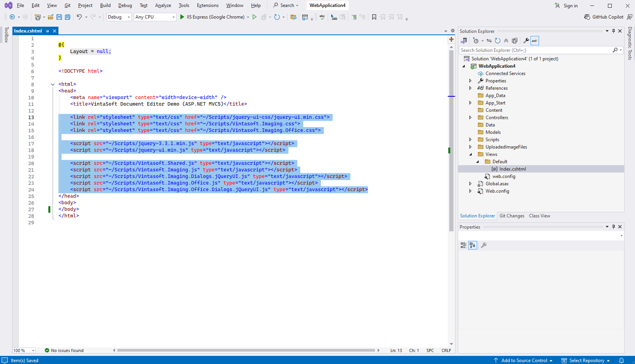The image size is (635, 364).
Task: Toggle Alphabetical sorting in Properties panel
Action: point(472,245)
